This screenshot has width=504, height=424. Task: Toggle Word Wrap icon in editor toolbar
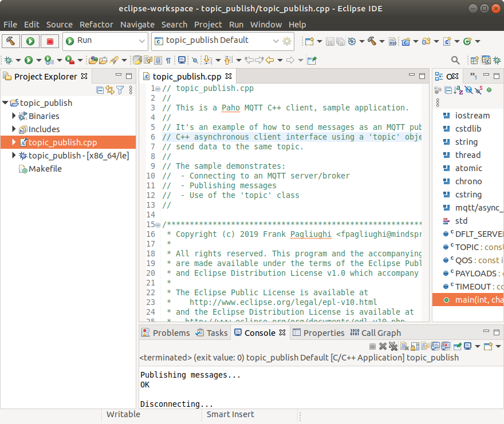[148, 60]
